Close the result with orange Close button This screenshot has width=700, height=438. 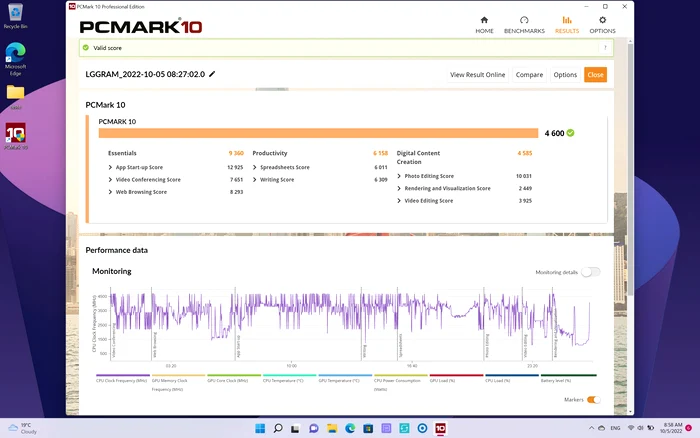(x=595, y=75)
